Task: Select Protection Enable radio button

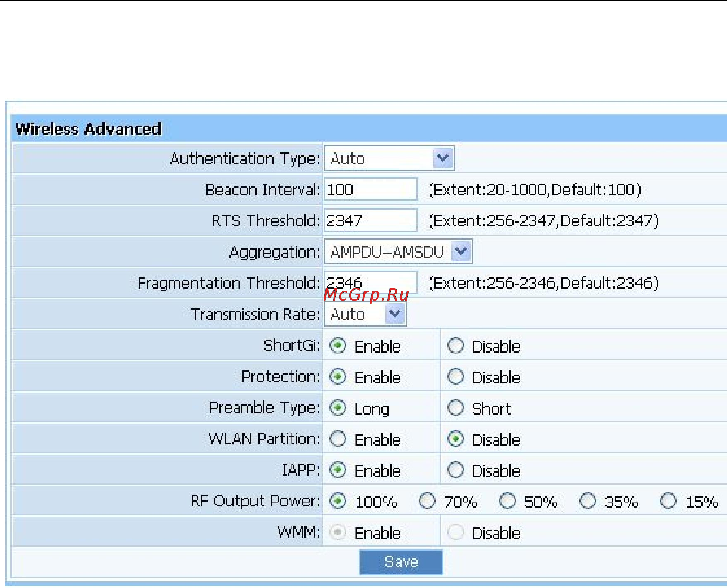Action: tap(338, 377)
